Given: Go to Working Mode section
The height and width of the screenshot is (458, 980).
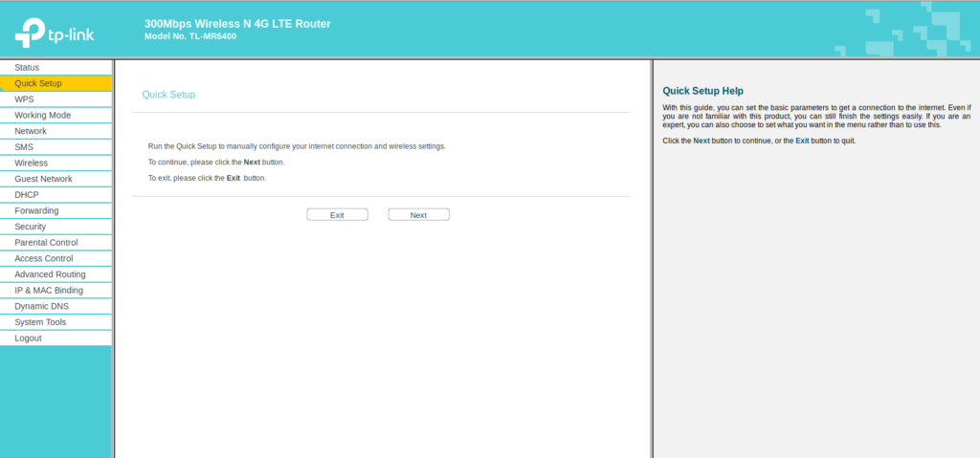Looking at the screenshot, I should pos(42,115).
